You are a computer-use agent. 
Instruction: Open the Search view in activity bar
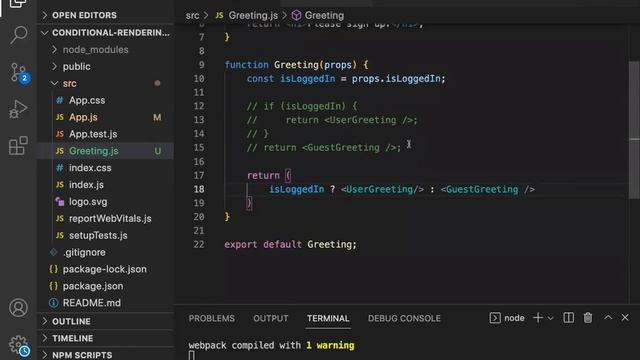18,35
